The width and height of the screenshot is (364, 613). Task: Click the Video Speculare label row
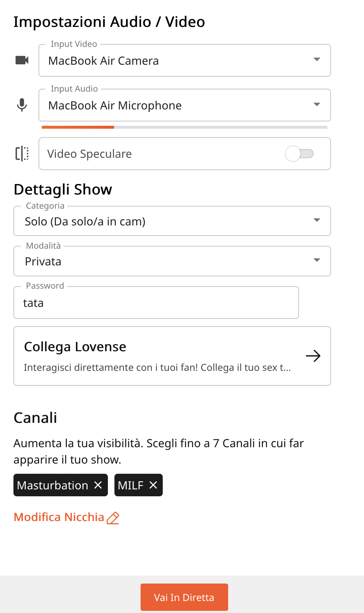[x=185, y=153]
